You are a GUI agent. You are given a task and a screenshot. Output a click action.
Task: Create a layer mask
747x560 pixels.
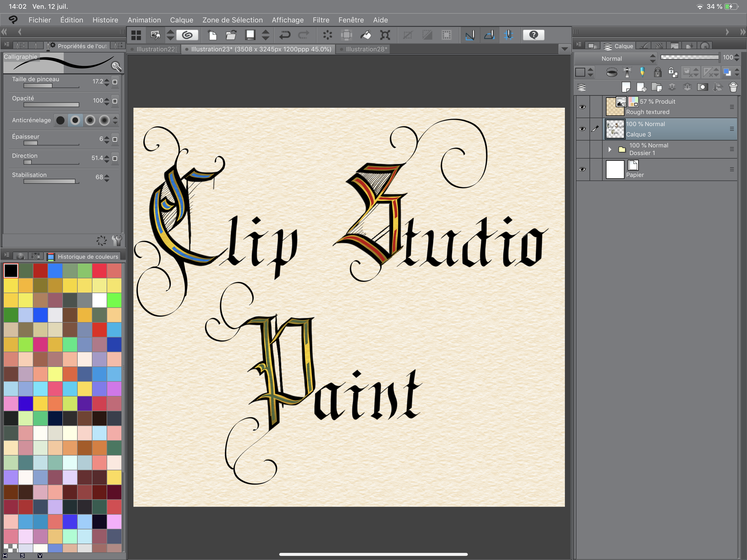click(x=702, y=87)
